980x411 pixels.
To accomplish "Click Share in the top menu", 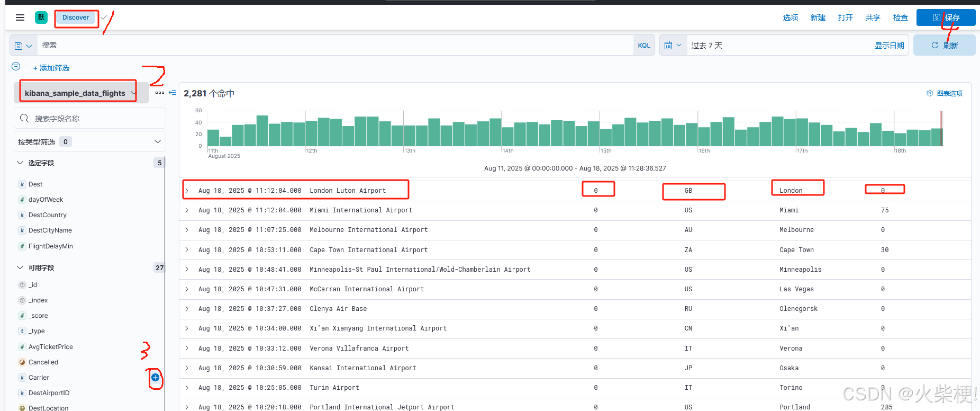I will tap(873, 17).
